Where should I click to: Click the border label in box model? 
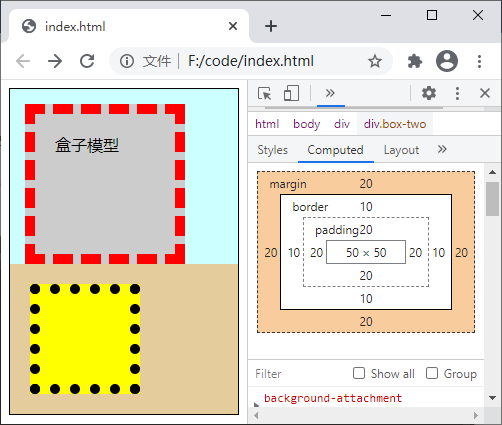[310, 207]
